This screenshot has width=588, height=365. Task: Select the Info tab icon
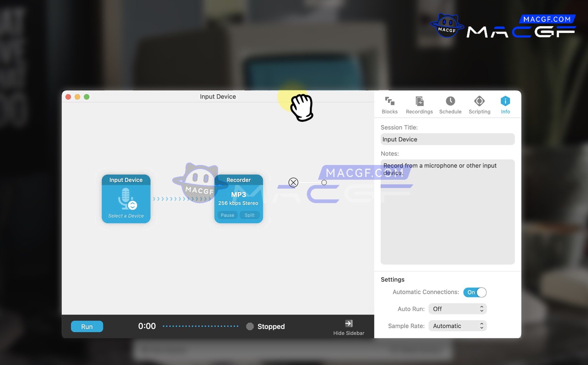[x=505, y=101]
